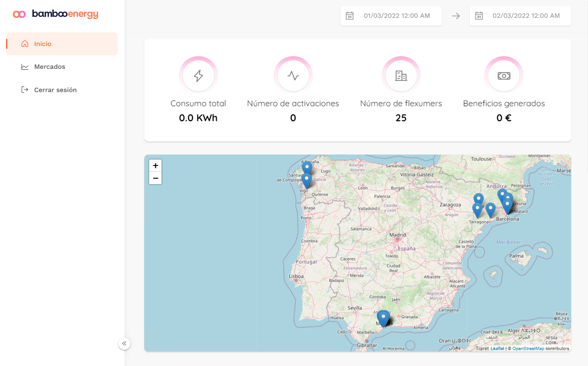Click Cerrar sesión to log out
The height and width of the screenshot is (366, 588).
tap(55, 90)
